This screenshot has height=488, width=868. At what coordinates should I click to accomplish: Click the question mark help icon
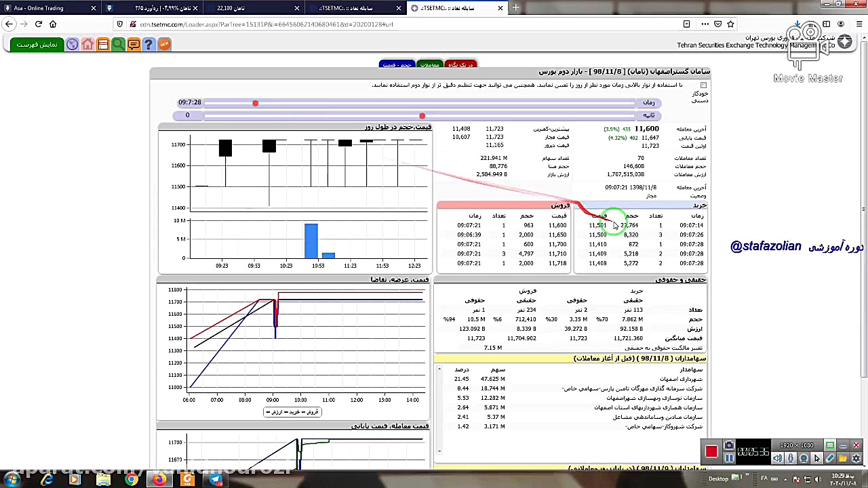[x=149, y=45]
